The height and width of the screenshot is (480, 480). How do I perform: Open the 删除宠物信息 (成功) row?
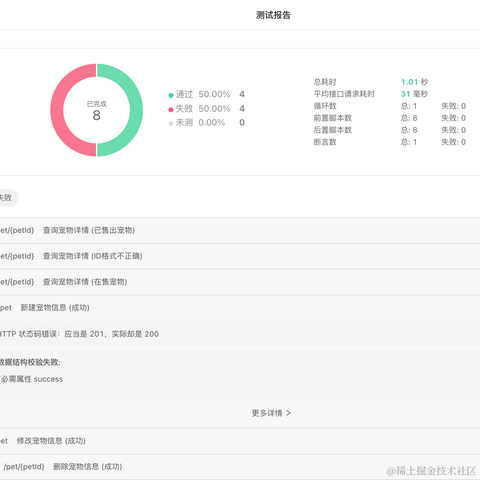point(240,467)
